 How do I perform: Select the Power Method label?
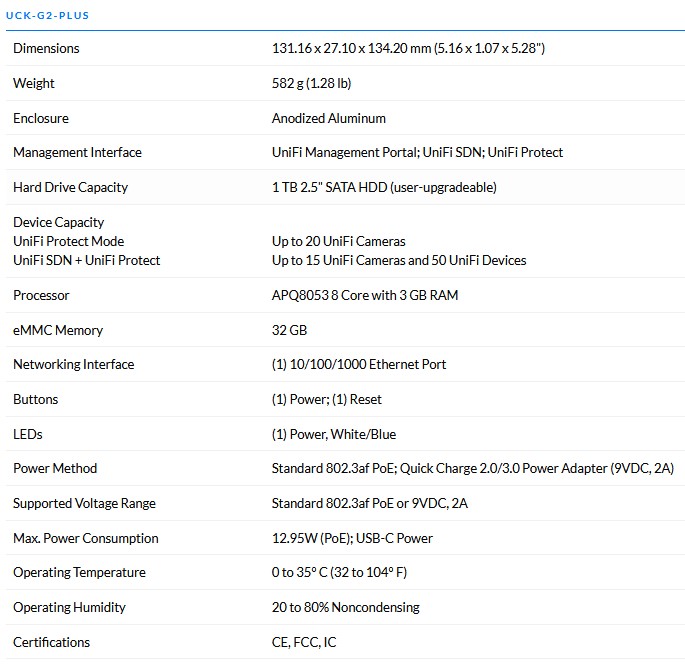(55, 469)
